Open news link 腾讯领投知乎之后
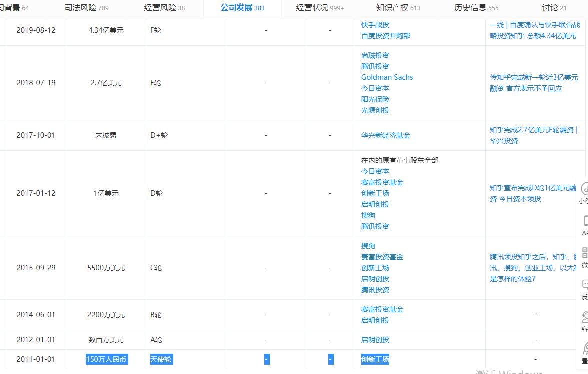The image size is (588, 374). click(533, 268)
